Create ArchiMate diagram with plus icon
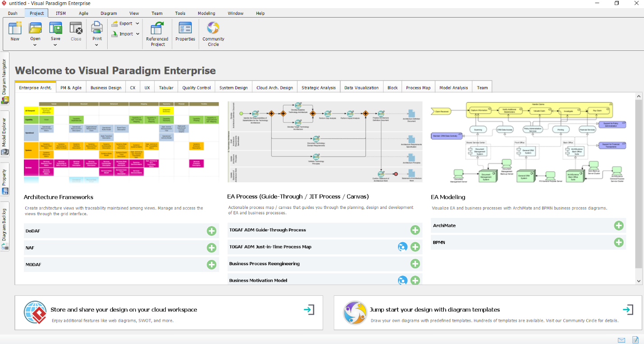The height and width of the screenshot is (344, 644). coord(619,226)
